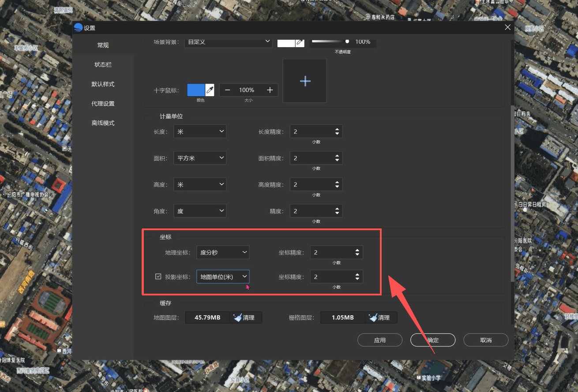This screenshot has height=392, width=578.
Task: Pick crosshair cursor color with the eyedropper
Action: [x=210, y=90]
